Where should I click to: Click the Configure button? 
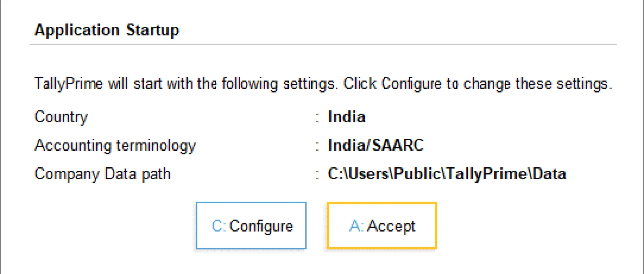251,226
